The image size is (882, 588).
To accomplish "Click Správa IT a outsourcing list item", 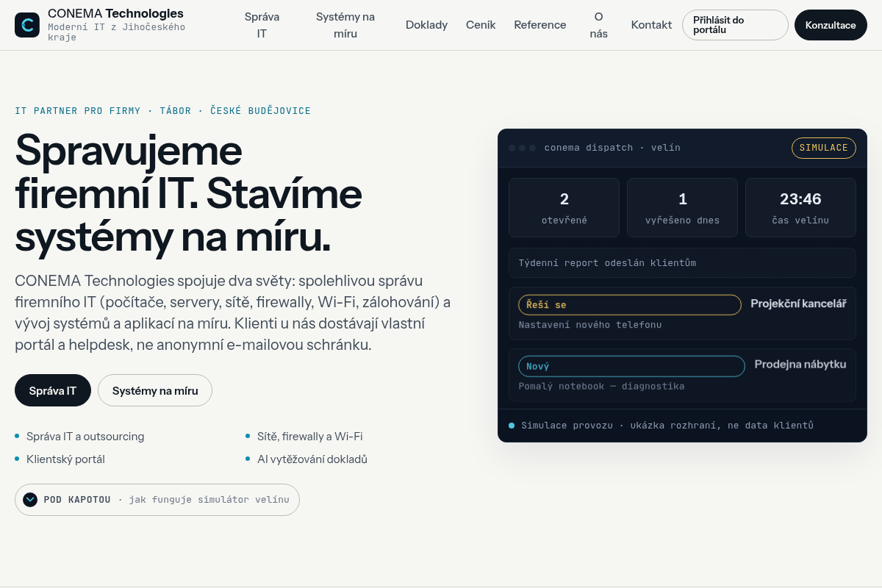I will coord(85,437).
